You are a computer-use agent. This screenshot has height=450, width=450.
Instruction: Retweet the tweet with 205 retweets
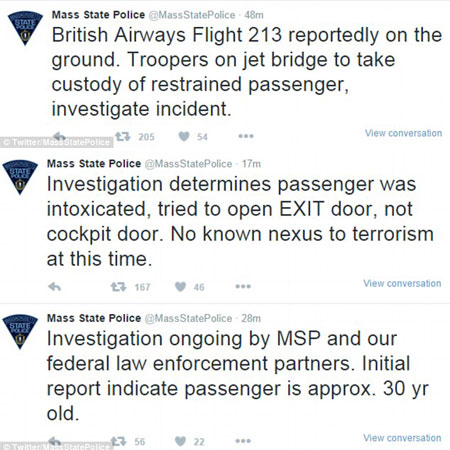122,136
